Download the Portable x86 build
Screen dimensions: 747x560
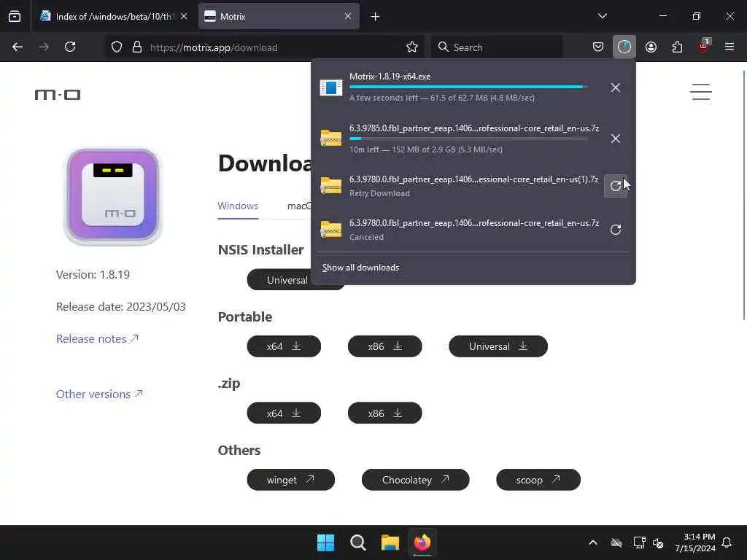coord(385,346)
